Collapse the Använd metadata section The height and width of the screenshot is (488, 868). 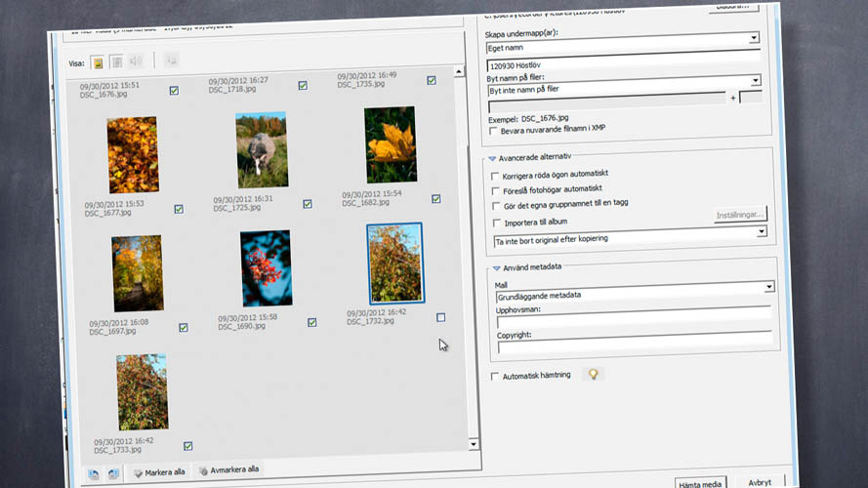click(x=496, y=268)
